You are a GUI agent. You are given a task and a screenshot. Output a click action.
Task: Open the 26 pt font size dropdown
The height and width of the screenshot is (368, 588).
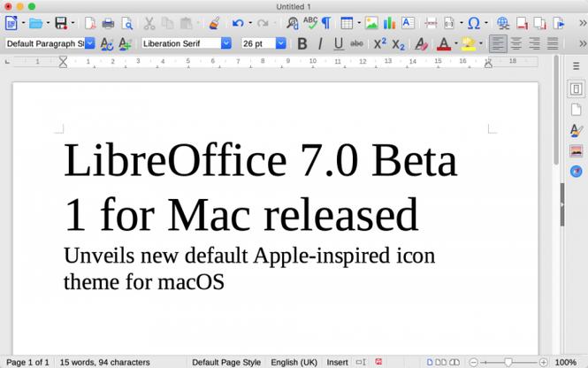coord(281,43)
